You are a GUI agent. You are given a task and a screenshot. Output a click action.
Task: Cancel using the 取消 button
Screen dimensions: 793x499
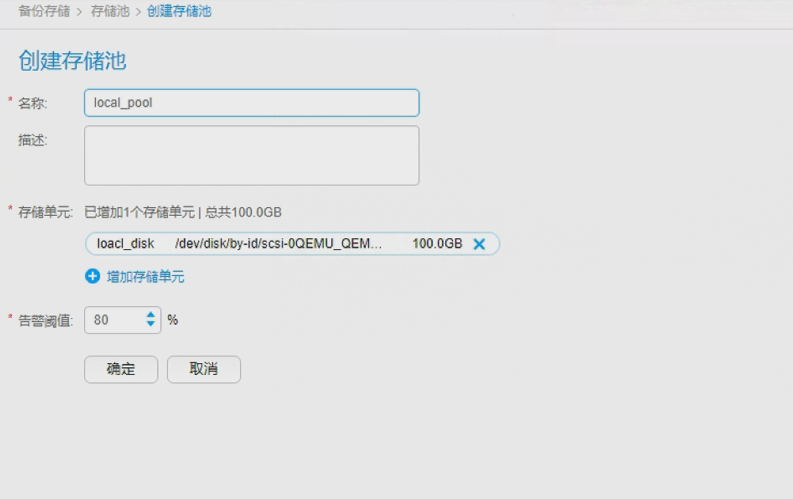204,369
